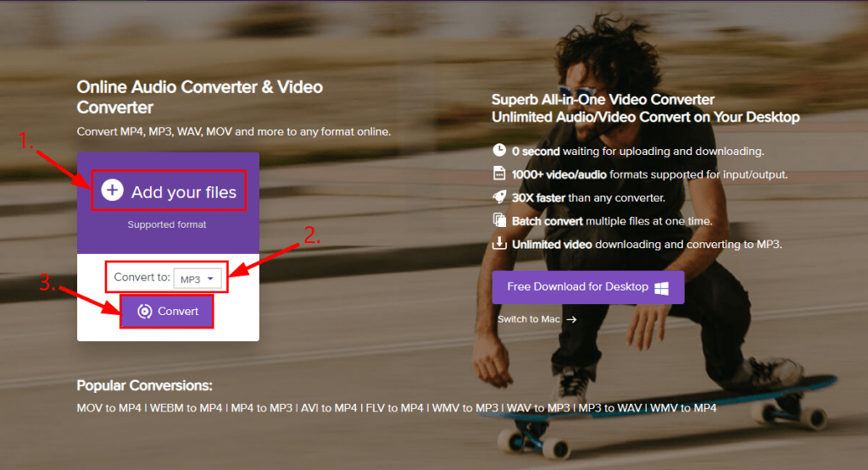Image resolution: width=868 pixels, height=470 pixels.
Task: Click Free Download for Desktop button
Action: pos(588,287)
